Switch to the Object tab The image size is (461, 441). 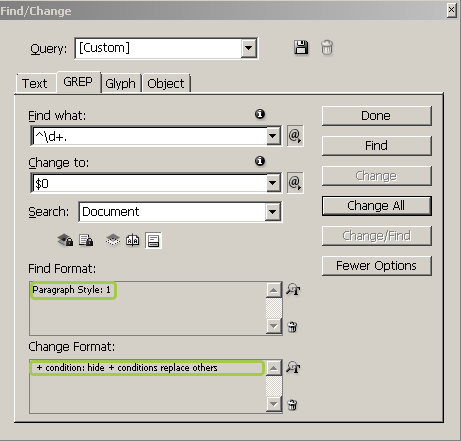[x=166, y=83]
